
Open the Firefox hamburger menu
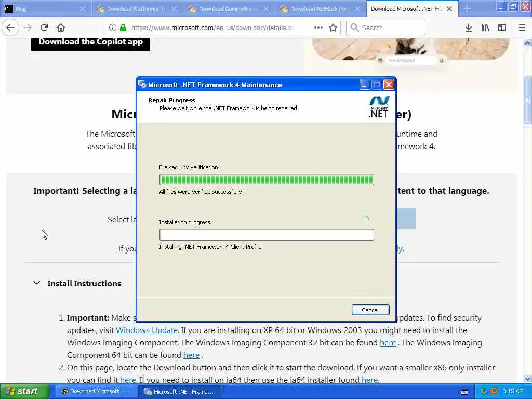522,28
